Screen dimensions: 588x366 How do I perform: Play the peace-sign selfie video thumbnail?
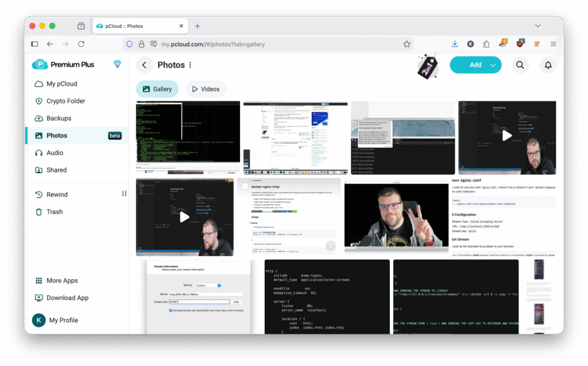tap(396, 216)
